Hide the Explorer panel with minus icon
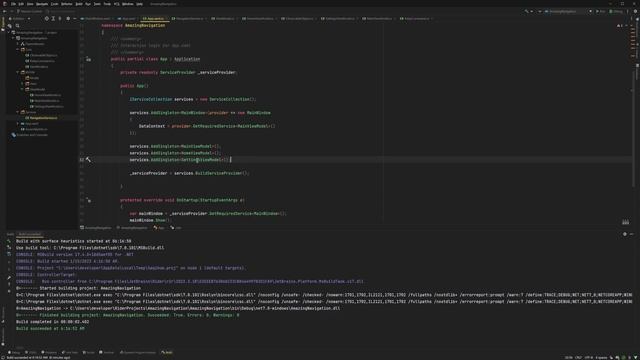 (75, 18)
